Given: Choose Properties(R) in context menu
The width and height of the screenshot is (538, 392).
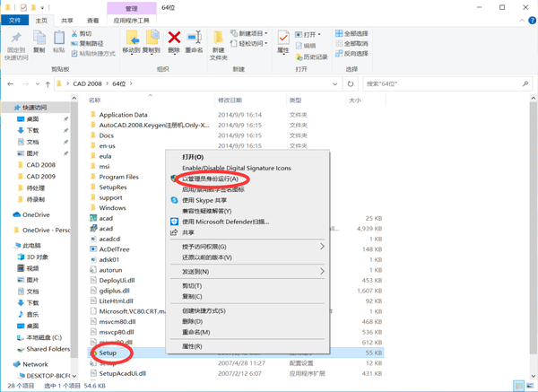Looking at the screenshot, I should (192, 346).
